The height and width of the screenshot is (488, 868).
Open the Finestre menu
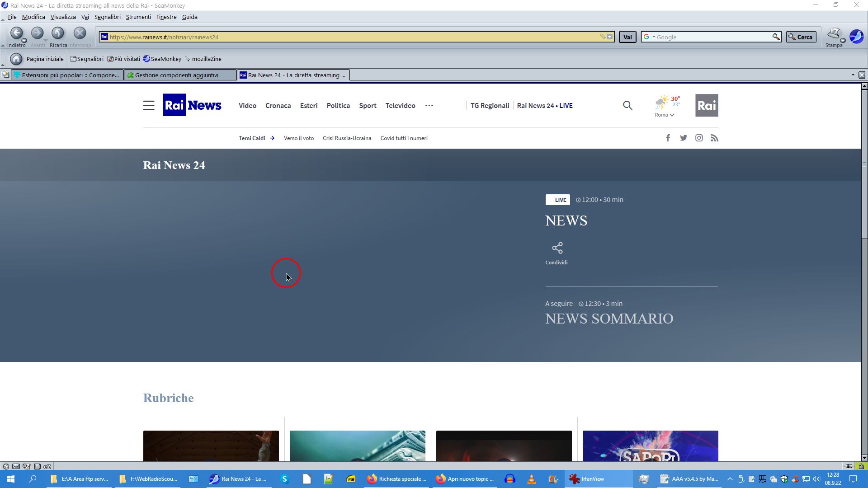pyautogui.click(x=166, y=17)
